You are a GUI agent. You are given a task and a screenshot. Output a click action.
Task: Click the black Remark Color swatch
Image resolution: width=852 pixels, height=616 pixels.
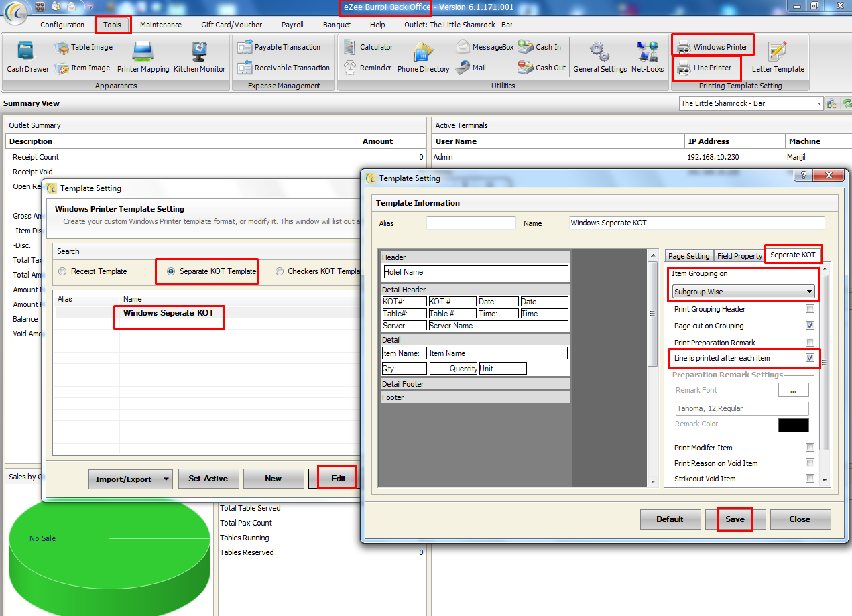coord(793,425)
